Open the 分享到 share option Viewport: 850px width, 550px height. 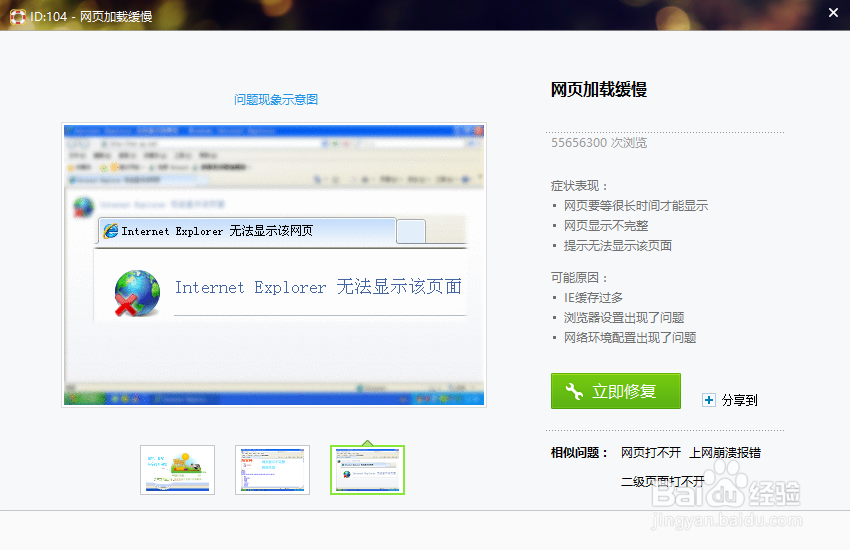[739, 400]
